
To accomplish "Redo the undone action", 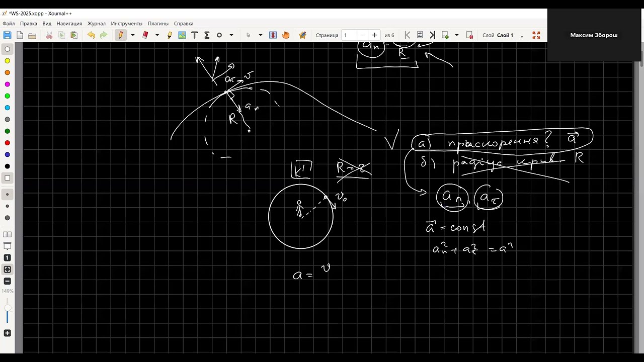I will tap(104, 35).
